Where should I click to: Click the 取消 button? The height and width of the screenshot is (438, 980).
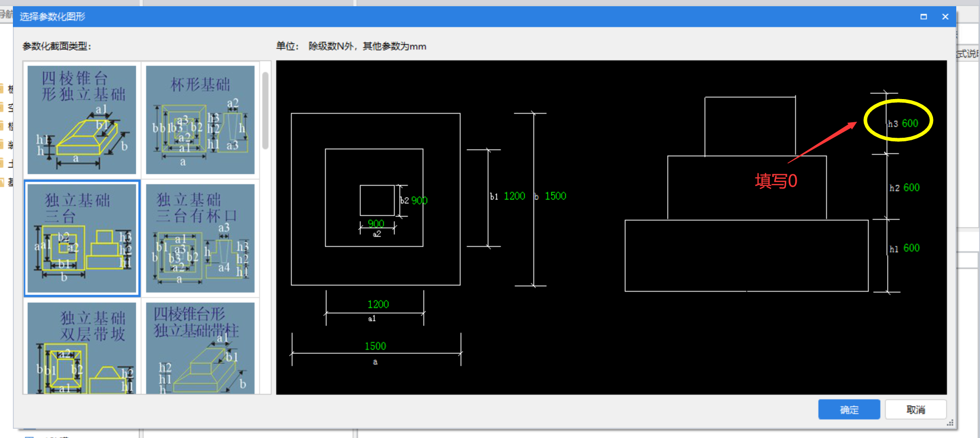click(x=915, y=410)
